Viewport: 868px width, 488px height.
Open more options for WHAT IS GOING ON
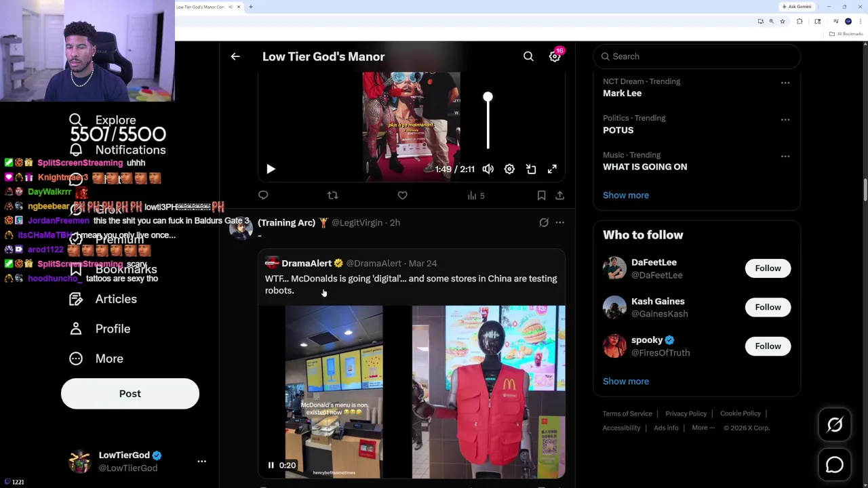click(785, 156)
